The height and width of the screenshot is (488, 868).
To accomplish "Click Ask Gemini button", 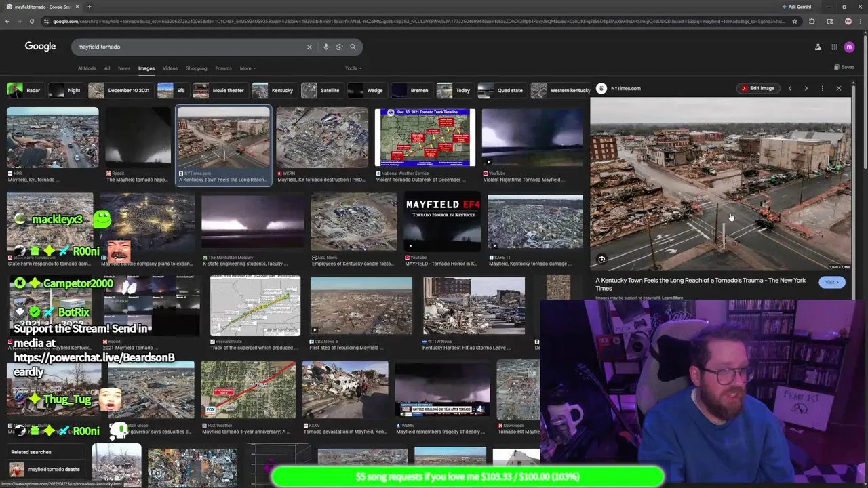I will [796, 7].
